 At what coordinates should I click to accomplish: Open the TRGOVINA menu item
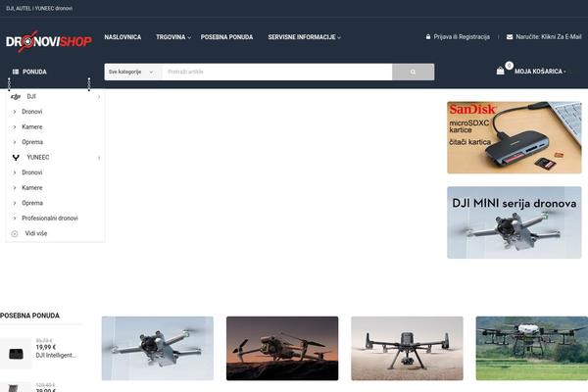pos(171,37)
